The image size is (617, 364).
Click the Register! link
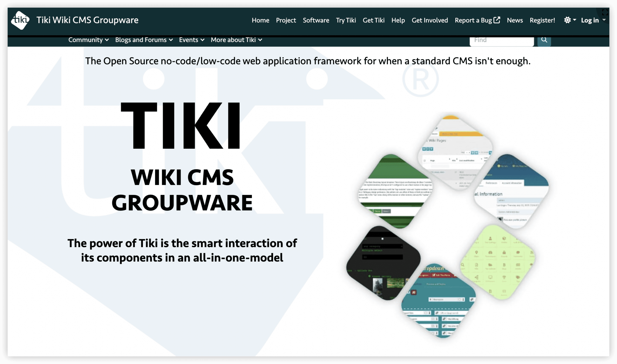(x=542, y=20)
